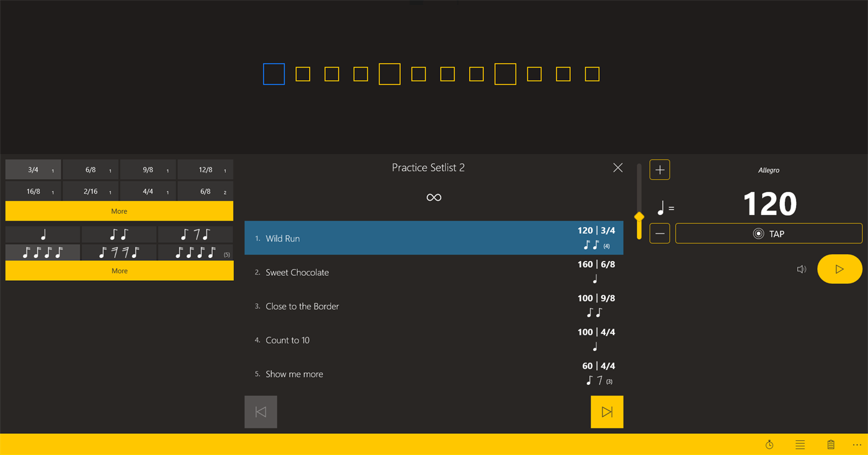Mute the metronome sound

point(802,269)
